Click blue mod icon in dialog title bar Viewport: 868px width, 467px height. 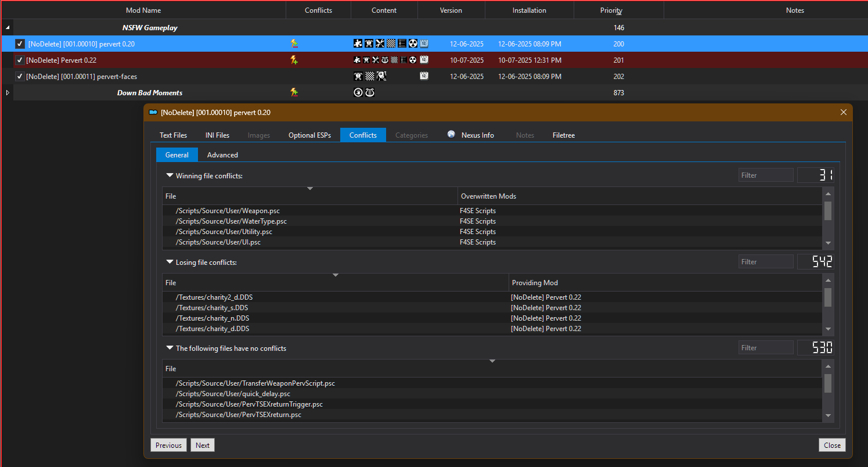(x=153, y=112)
